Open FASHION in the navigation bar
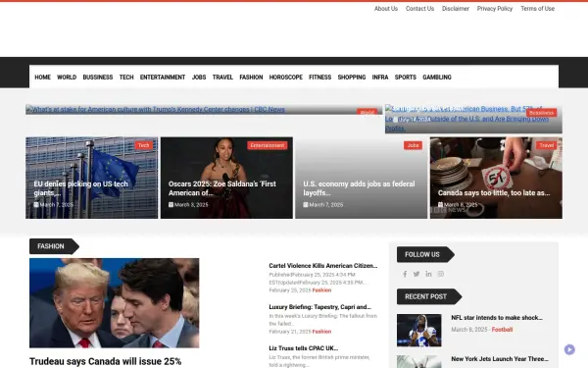Image resolution: width=588 pixels, height=368 pixels. (251, 77)
